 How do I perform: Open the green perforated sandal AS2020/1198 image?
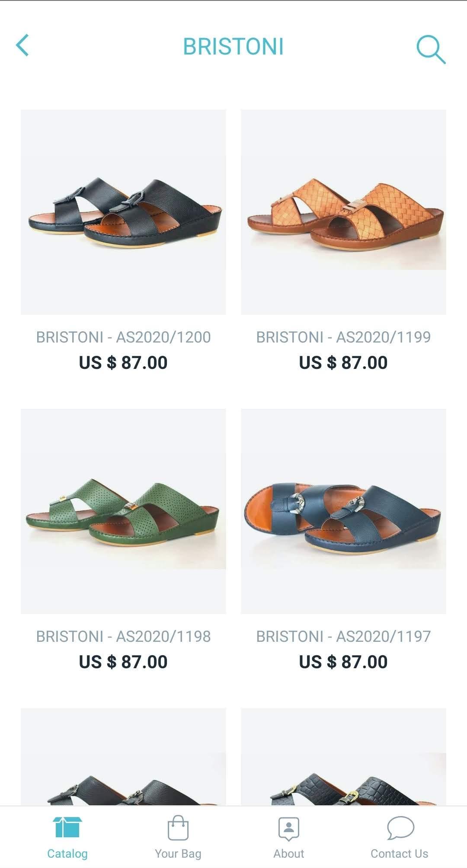point(123,511)
